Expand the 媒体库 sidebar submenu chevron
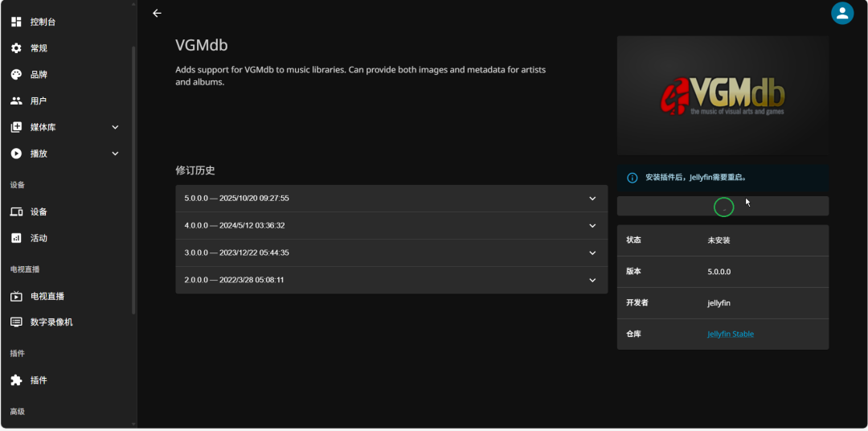The height and width of the screenshot is (431, 868). pos(115,127)
